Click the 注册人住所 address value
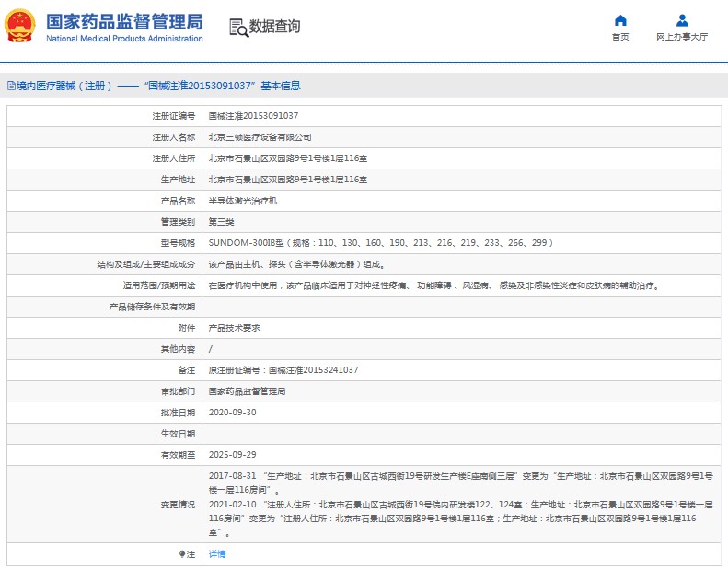728x571 pixels. (x=287, y=158)
